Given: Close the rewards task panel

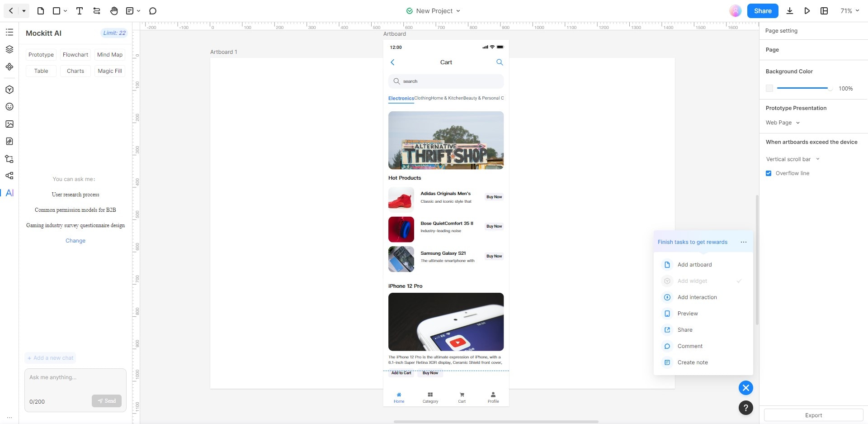Looking at the screenshot, I should (746, 388).
